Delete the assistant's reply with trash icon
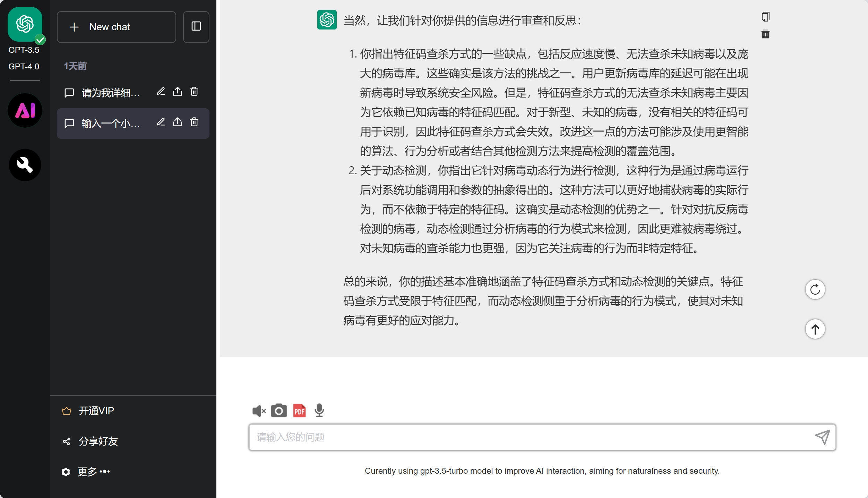Viewport: 868px width, 498px height. (765, 34)
